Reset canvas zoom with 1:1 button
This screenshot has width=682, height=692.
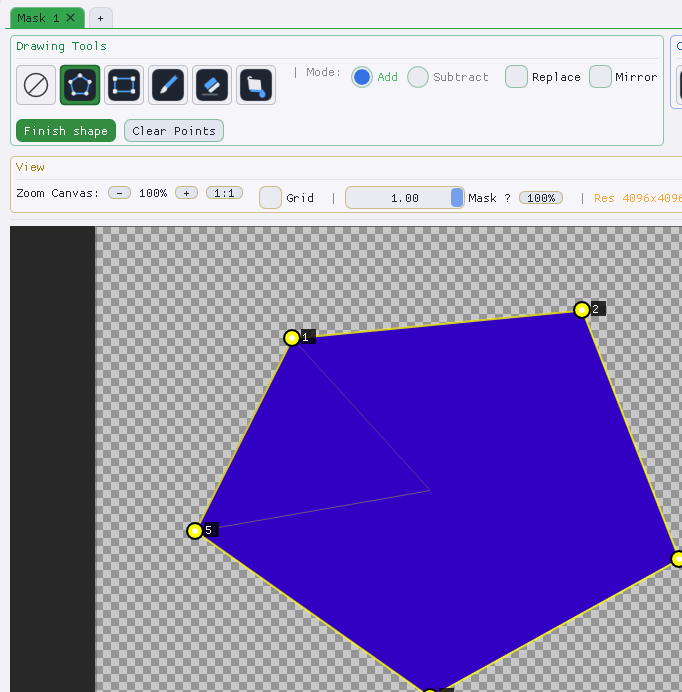224,193
